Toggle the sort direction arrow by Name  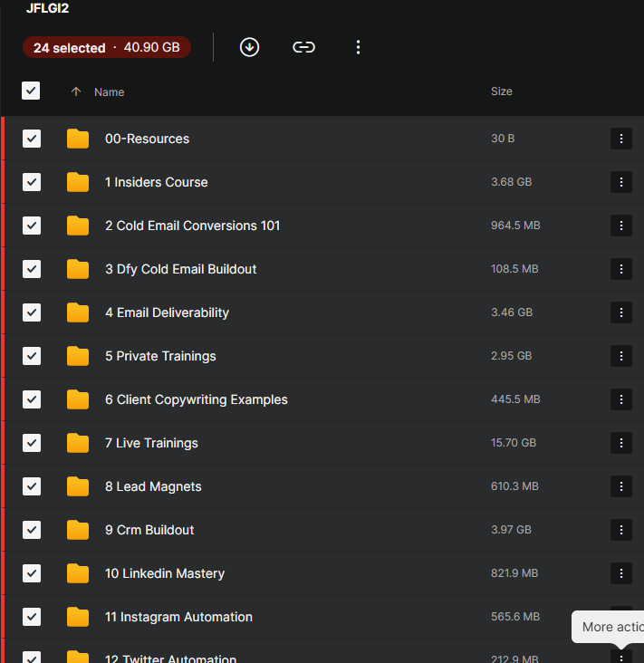click(76, 91)
